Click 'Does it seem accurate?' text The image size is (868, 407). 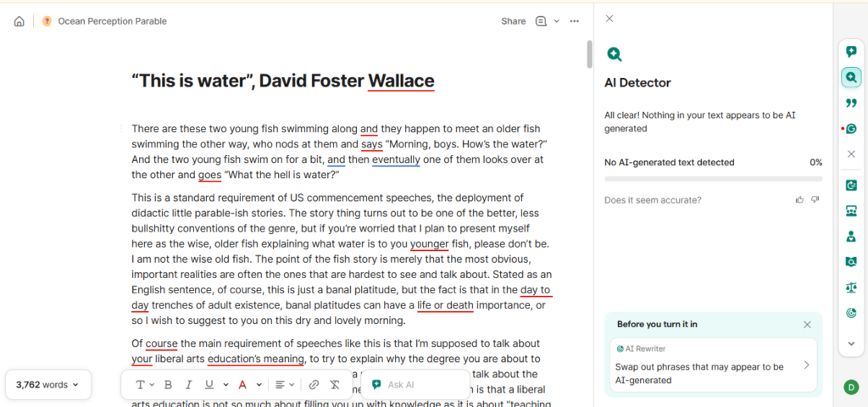pos(653,200)
